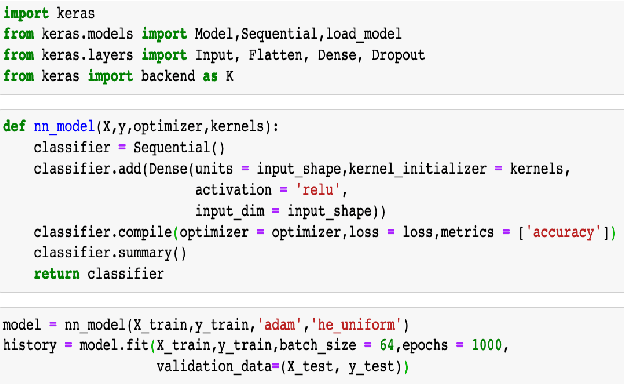Click the epochs value 1000
This screenshot has height=384, width=624.
tap(487, 345)
